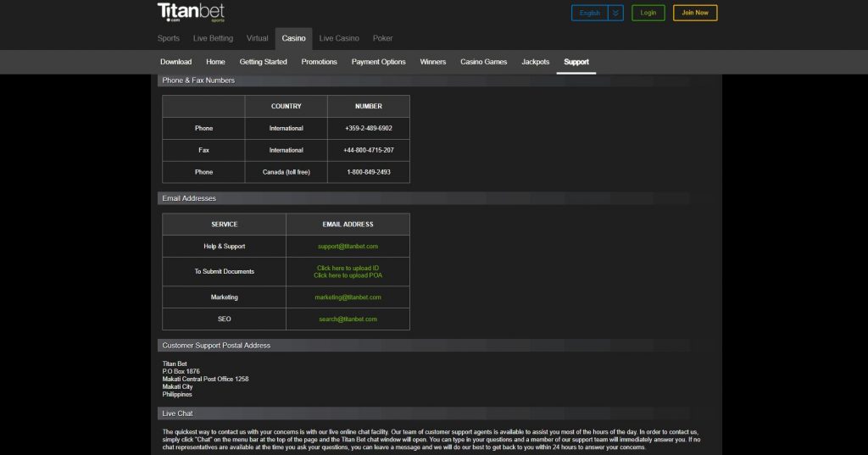Select the English language button
The width and height of the screenshot is (868, 455).
[x=590, y=13]
